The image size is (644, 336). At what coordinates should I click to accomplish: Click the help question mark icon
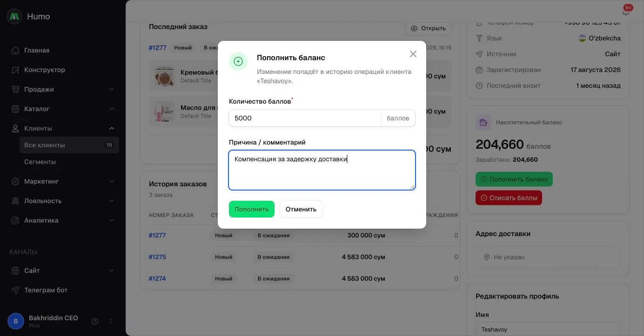(95, 321)
